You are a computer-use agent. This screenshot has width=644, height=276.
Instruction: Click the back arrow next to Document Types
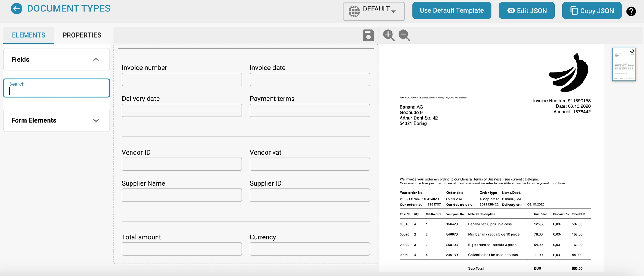coord(16,9)
